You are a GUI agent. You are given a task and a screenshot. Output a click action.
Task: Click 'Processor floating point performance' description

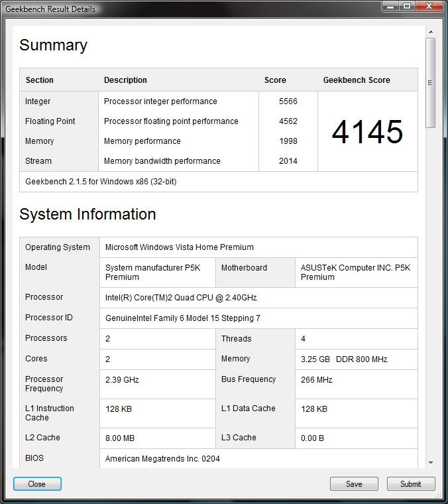pyautogui.click(x=171, y=121)
